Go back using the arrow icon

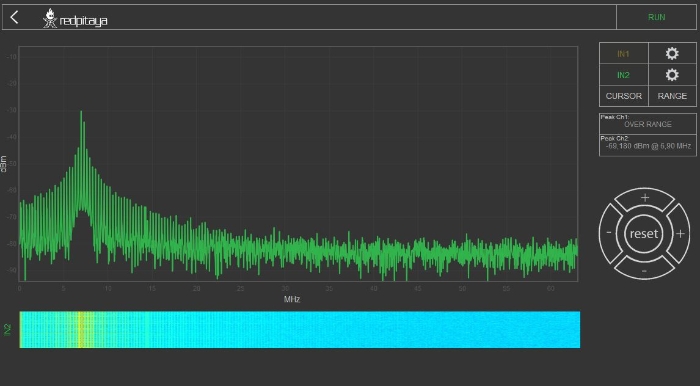tap(14, 17)
